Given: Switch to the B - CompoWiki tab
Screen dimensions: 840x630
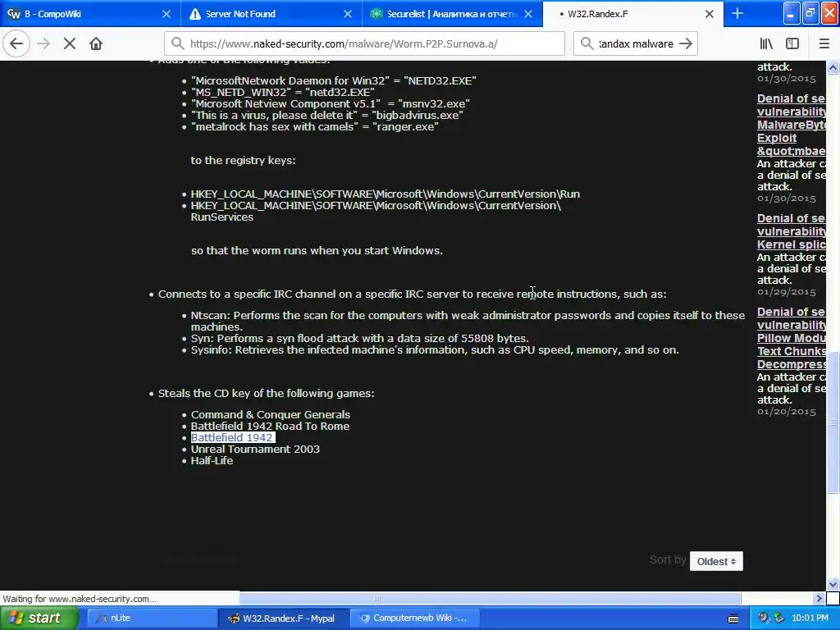Looking at the screenshot, I should (x=90, y=14).
